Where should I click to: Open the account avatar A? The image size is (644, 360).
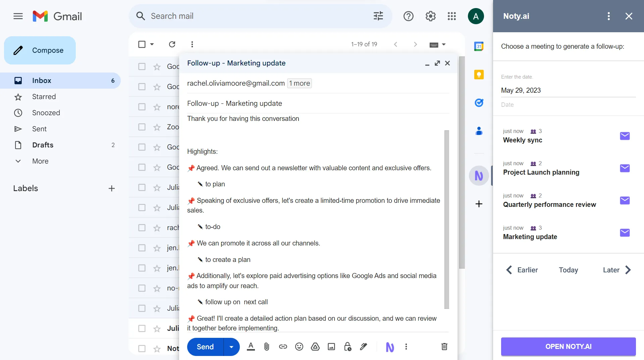pos(476,16)
